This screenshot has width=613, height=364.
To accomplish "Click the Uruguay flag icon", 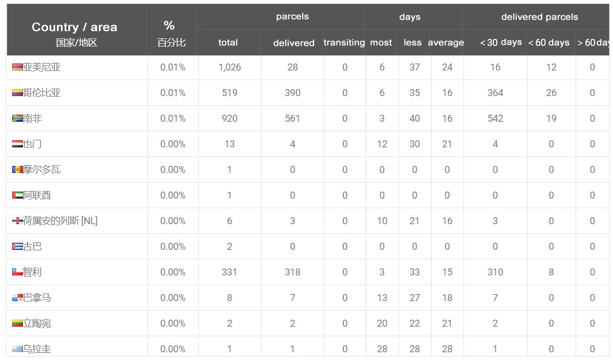I will pos(17,349).
